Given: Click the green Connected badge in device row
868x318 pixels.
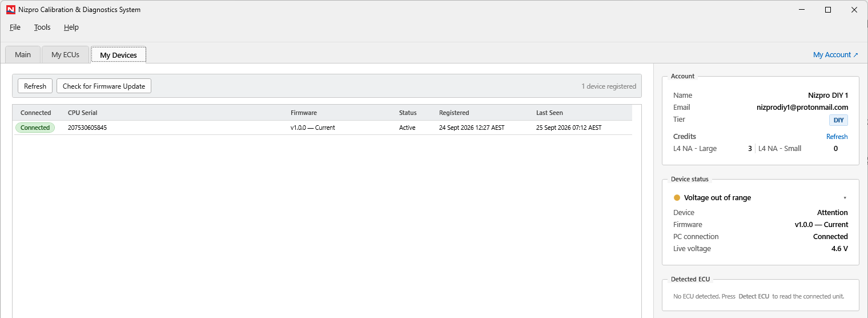Looking at the screenshot, I should pyautogui.click(x=35, y=128).
